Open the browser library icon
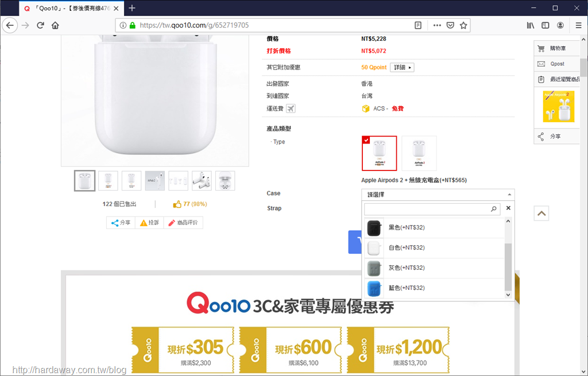 530,25
